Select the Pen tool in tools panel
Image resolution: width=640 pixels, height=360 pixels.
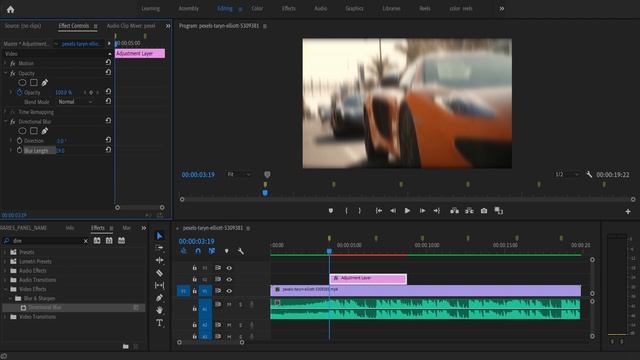[x=160, y=298]
